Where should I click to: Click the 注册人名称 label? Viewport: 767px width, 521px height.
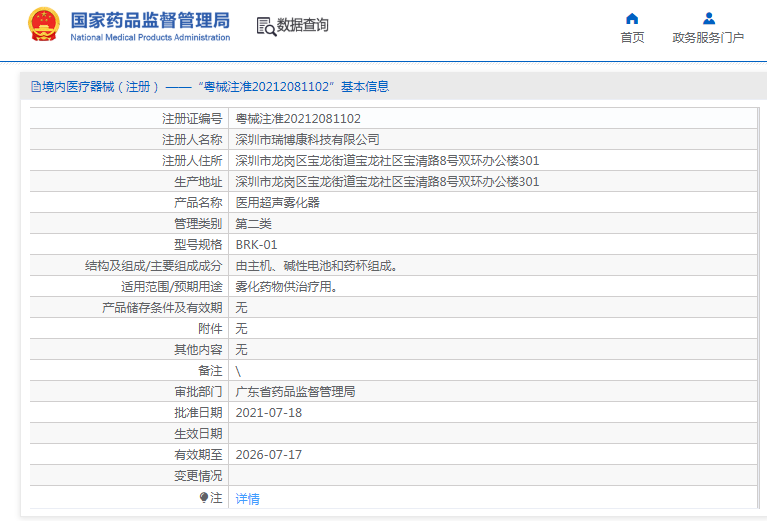pyautogui.click(x=192, y=140)
